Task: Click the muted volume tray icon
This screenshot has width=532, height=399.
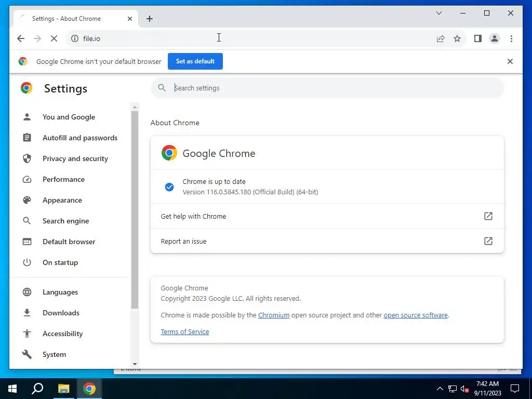Action: [x=464, y=389]
